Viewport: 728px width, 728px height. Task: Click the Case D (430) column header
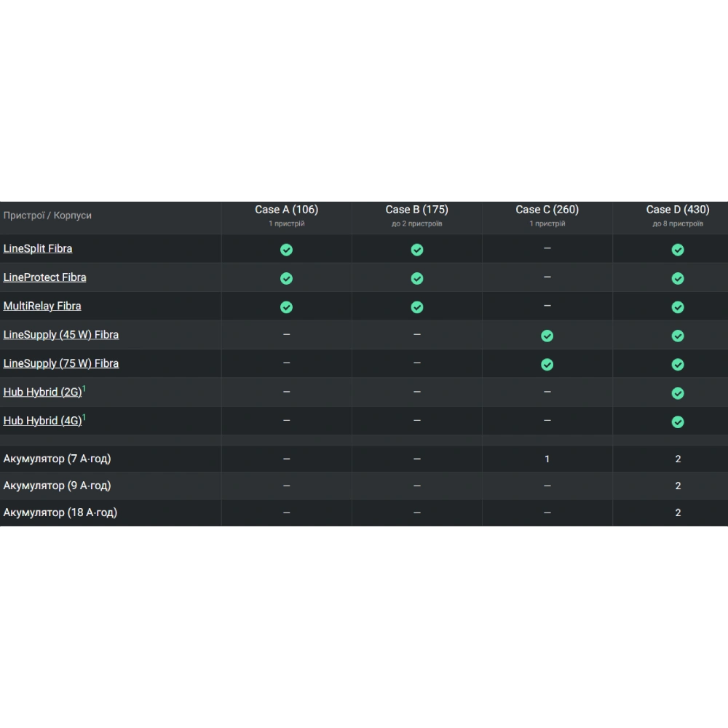[x=678, y=210]
